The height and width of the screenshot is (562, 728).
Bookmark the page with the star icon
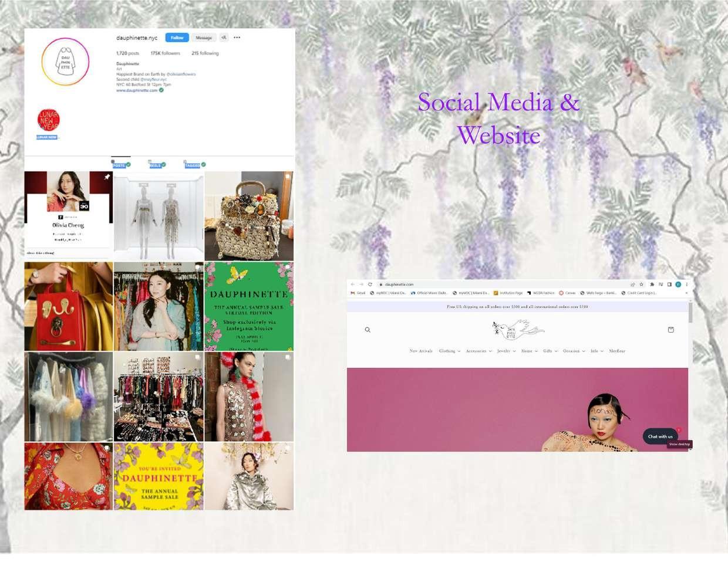[641, 285]
